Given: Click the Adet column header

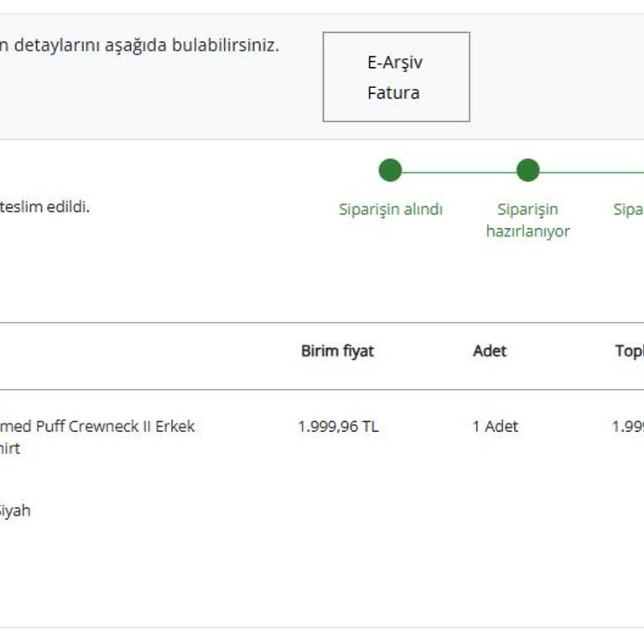Looking at the screenshot, I should (x=490, y=351).
